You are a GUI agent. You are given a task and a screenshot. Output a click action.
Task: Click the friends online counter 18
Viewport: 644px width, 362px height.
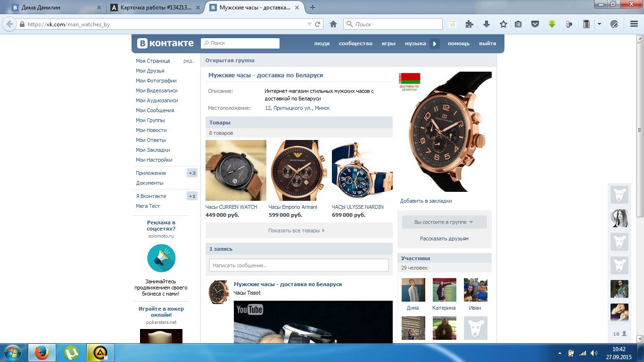(619, 334)
